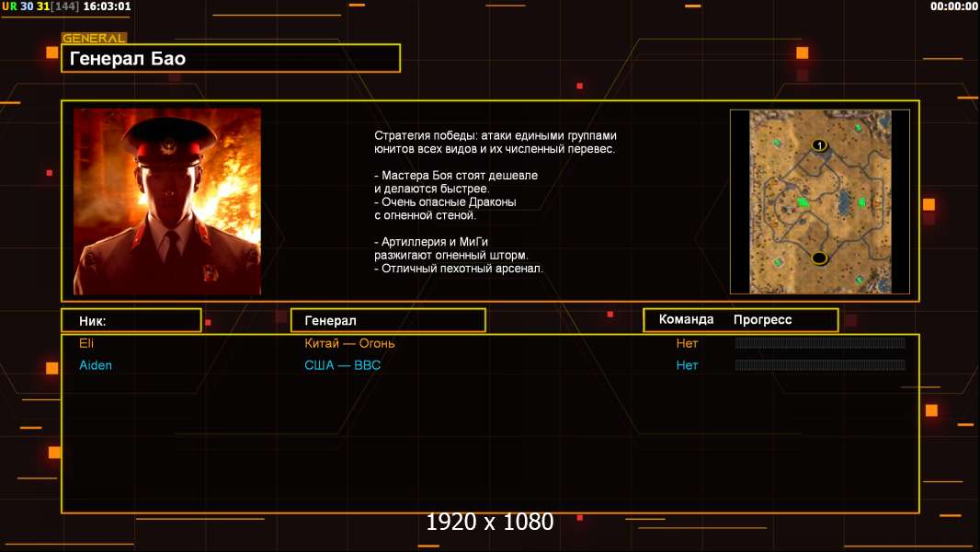Click the General Bao portrait image
The height and width of the screenshot is (552, 980).
(x=167, y=201)
